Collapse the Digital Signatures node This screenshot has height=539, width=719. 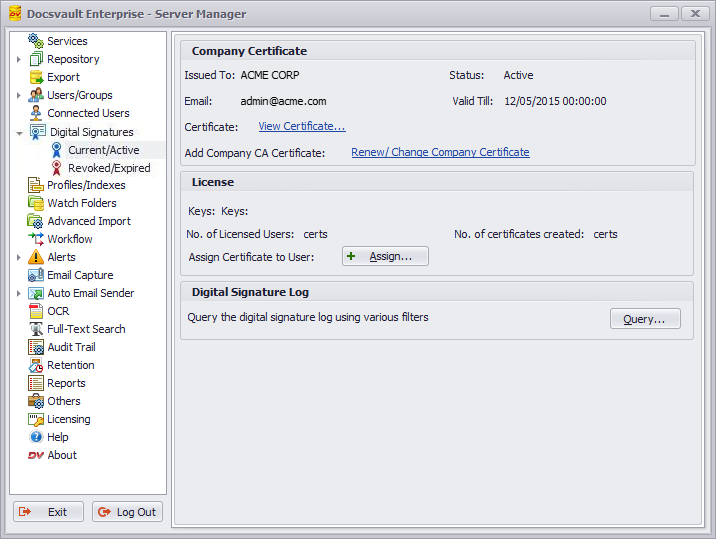tap(19, 132)
